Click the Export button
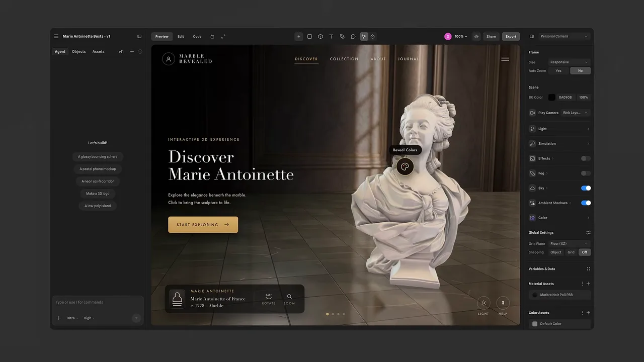Screen dimensions: 644x362 (511, 36)
